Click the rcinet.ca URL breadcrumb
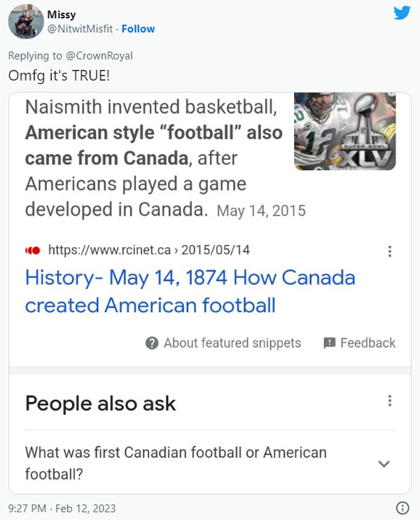 pos(148,251)
